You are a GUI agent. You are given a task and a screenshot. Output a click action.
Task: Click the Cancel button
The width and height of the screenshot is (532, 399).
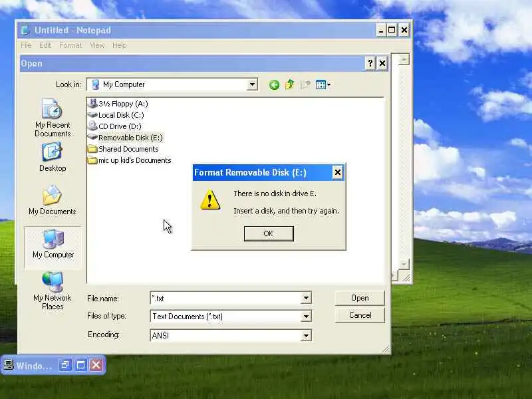coord(360,315)
